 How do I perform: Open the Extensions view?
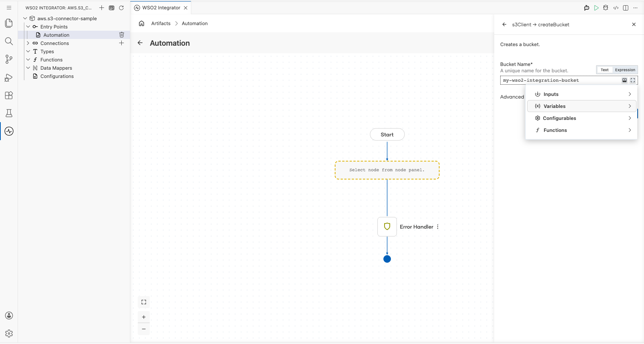[x=9, y=95]
